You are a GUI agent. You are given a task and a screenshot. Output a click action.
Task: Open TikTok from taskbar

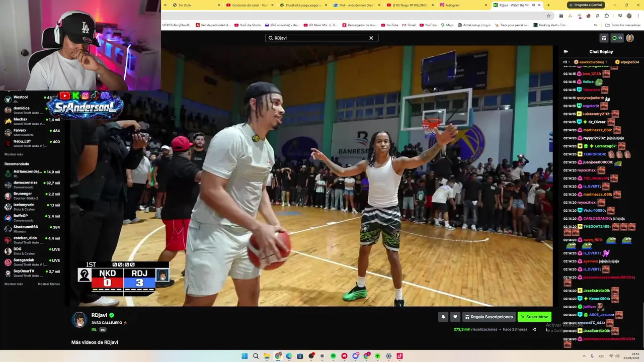tap(399, 356)
